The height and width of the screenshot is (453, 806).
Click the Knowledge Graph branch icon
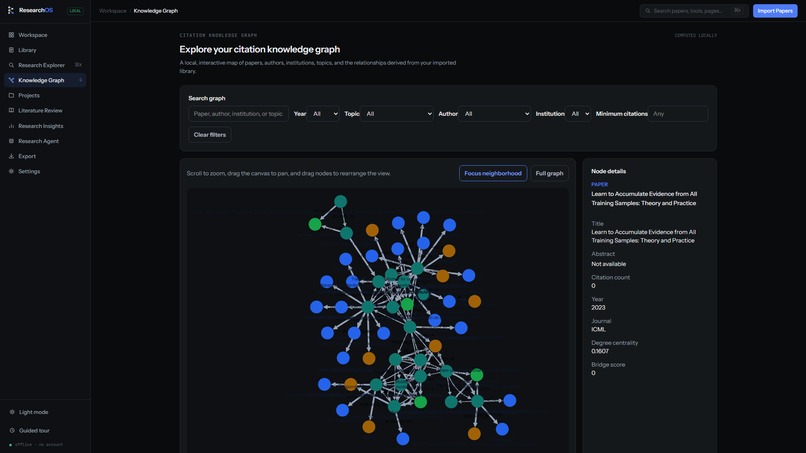pos(11,80)
